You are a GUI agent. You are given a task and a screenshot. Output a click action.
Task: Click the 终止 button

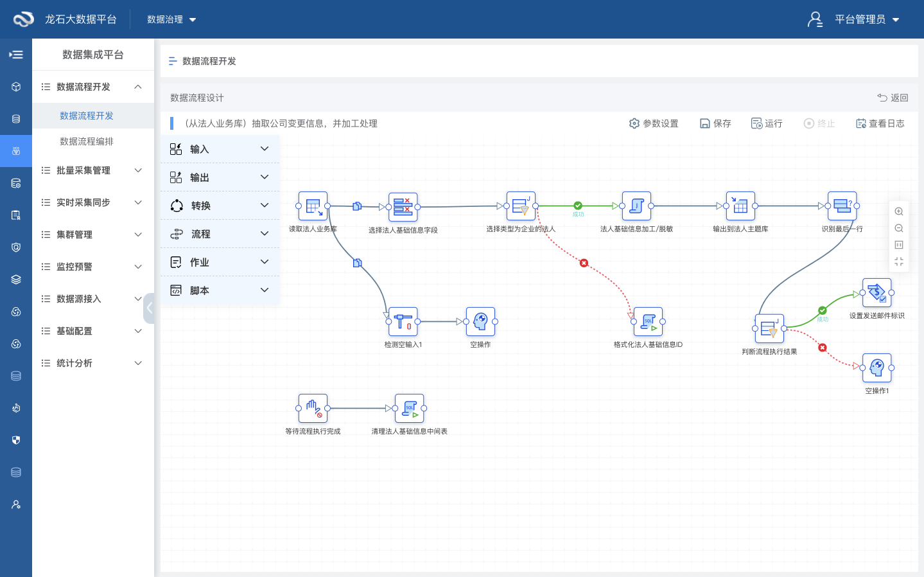[819, 123]
